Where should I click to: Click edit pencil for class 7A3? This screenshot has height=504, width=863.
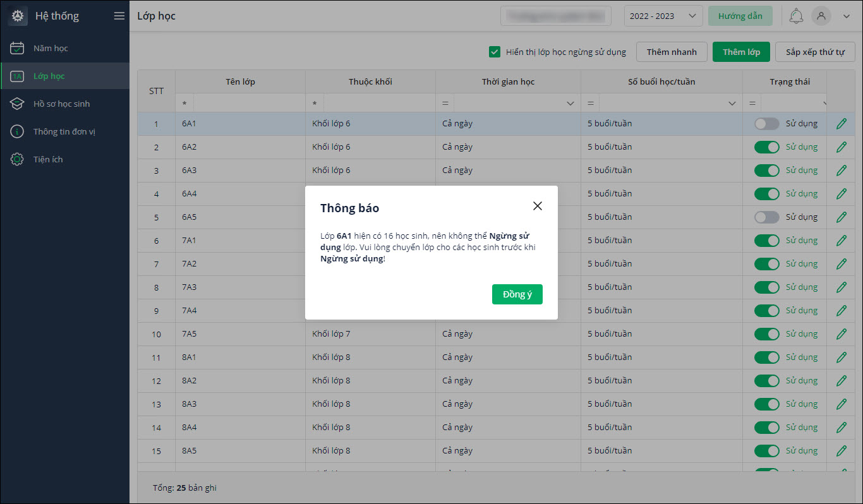click(x=841, y=287)
